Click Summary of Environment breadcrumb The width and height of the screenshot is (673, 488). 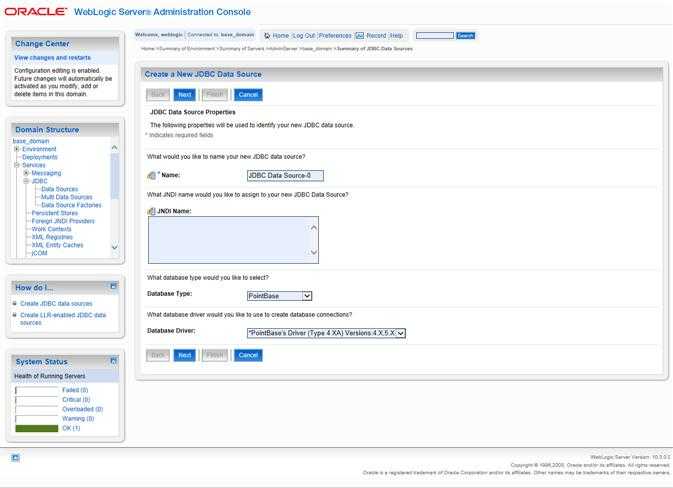[x=187, y=48]
